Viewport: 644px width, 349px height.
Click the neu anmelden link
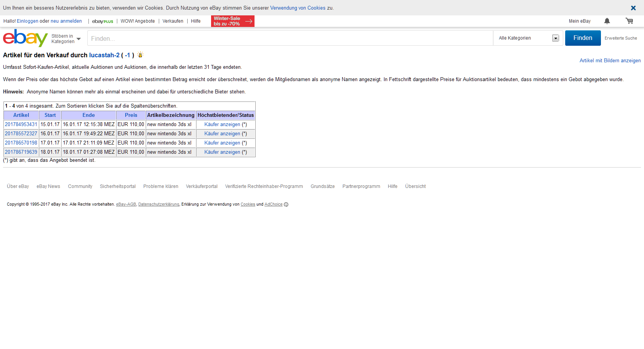66,21
